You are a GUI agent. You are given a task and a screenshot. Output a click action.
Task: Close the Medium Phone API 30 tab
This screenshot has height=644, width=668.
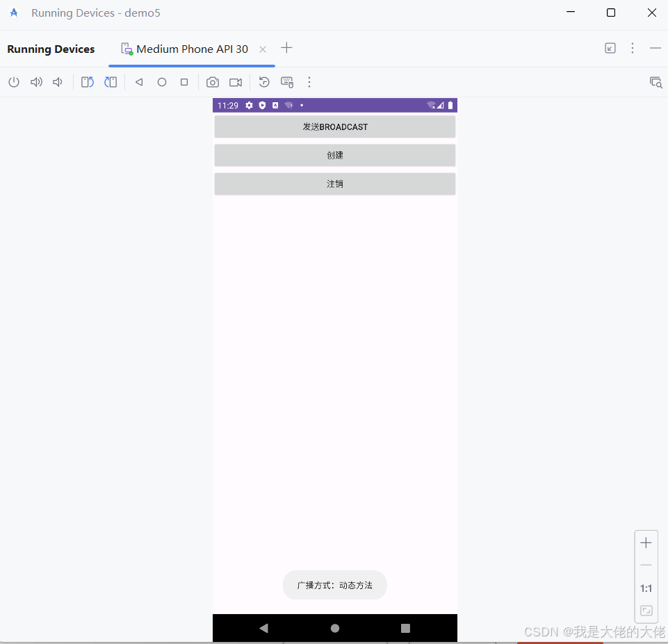(263, 49)
